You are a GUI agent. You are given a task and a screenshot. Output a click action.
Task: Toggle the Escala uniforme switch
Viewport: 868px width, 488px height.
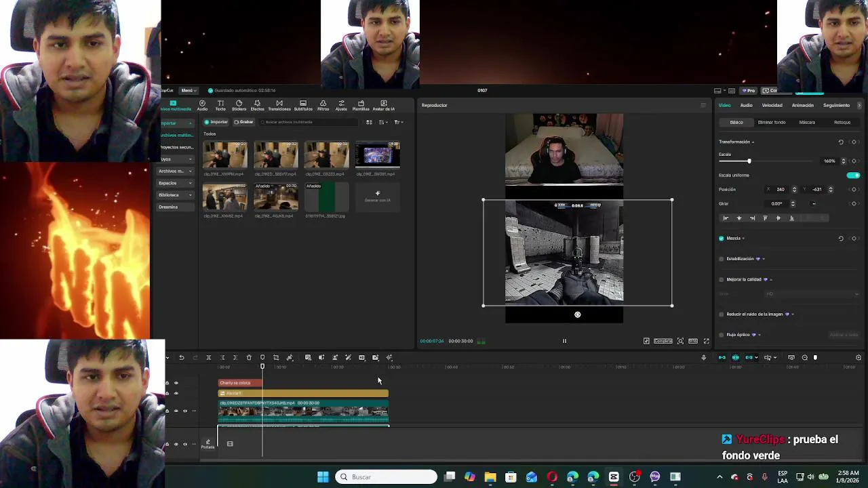coord(853,176)
